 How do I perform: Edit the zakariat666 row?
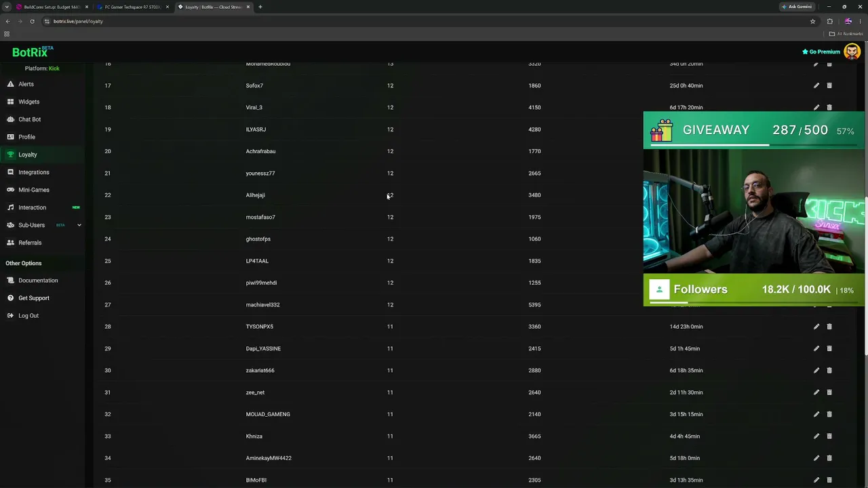point(816,370)
